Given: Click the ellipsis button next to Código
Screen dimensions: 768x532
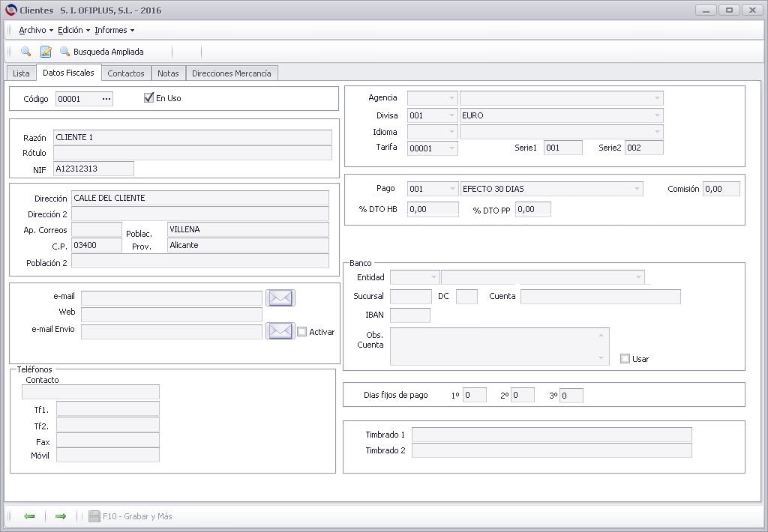Looking at the screenshot, I should (x=106, y=99).
